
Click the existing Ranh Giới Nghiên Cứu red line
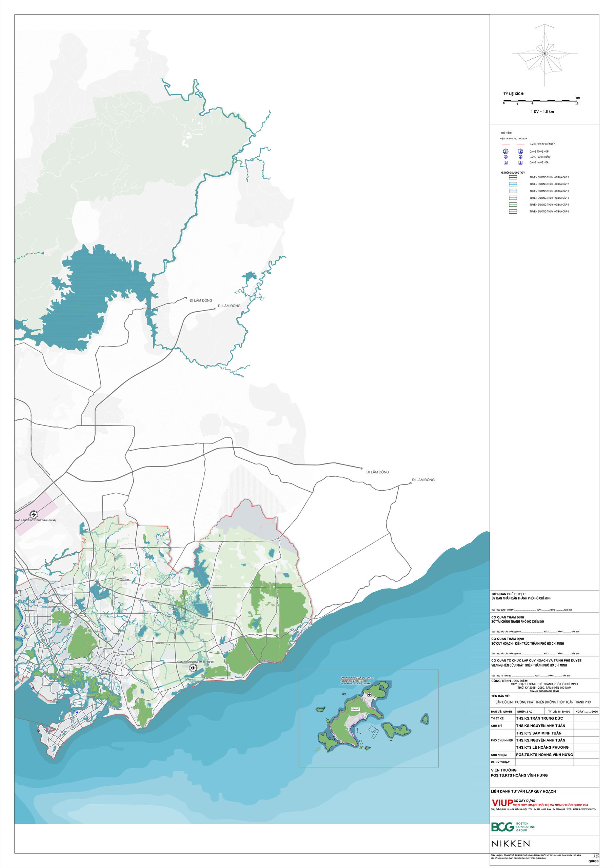coord(506,144)
